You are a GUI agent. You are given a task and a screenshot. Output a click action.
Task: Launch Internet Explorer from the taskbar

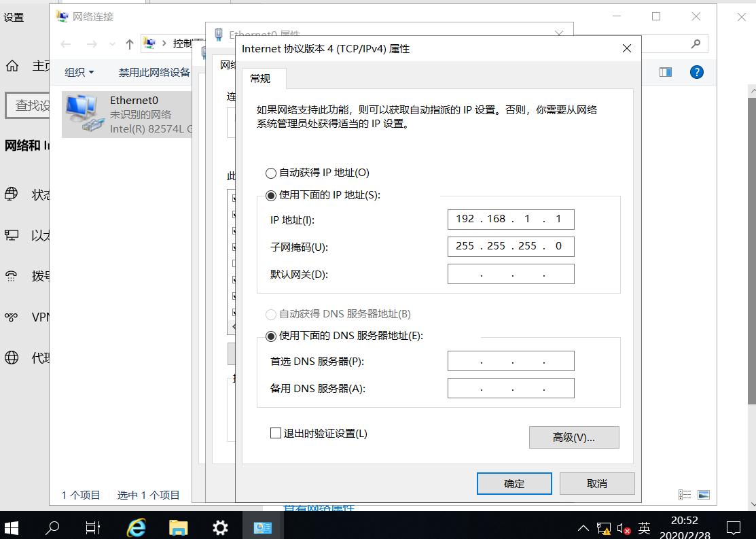(x=136, y=527)
